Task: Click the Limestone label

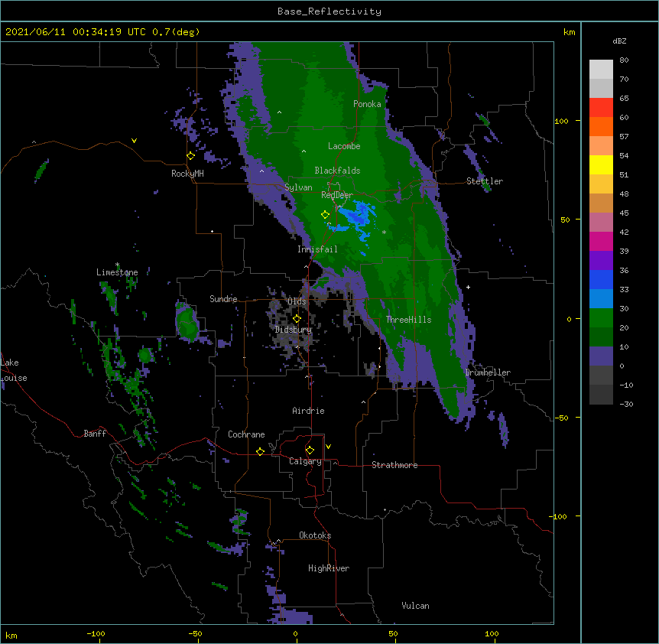Action: click(117, 272)
